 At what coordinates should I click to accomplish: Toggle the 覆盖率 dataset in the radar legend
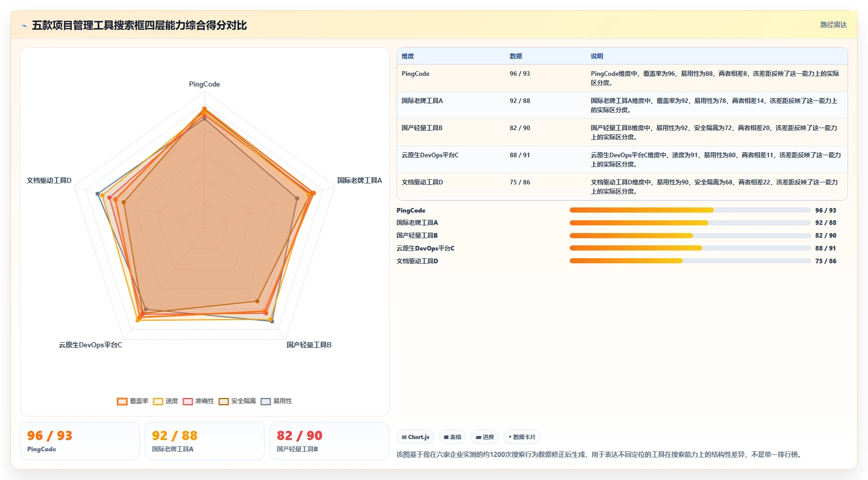[x=133, y=401]
